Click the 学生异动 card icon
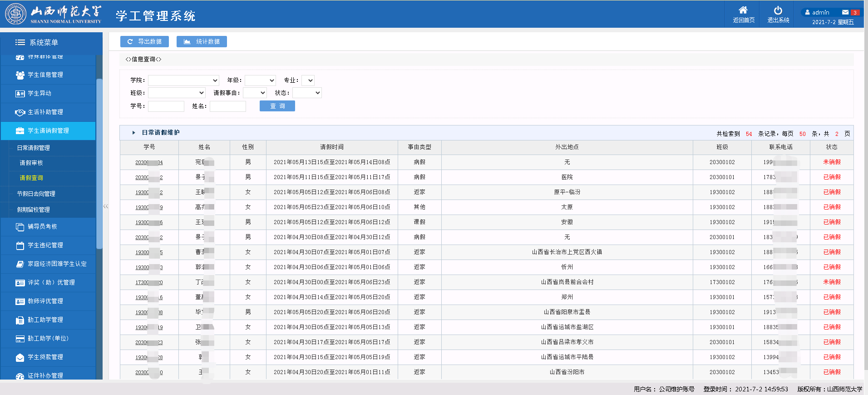This screenshot has width=868, height=395. 20,94
